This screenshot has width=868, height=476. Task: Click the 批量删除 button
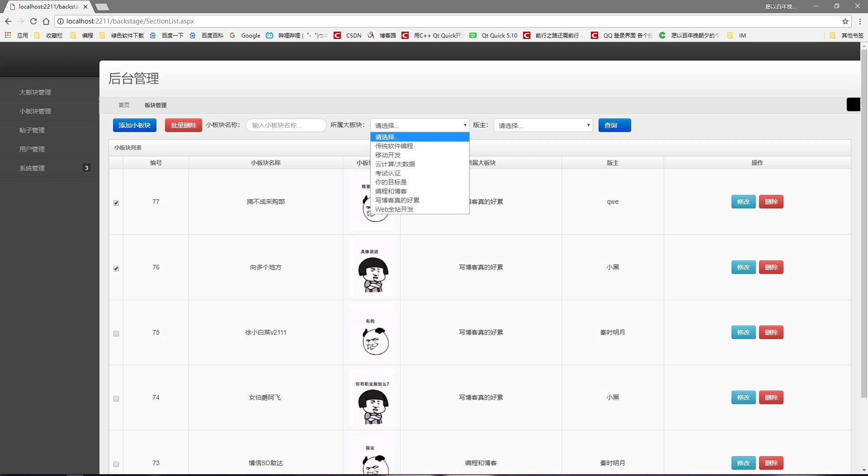click(184, 125)
